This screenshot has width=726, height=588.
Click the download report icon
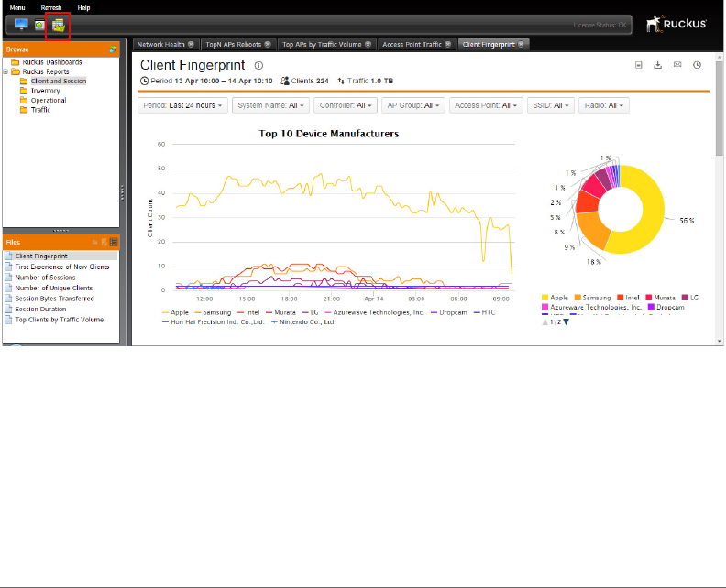tap(657, 65)
